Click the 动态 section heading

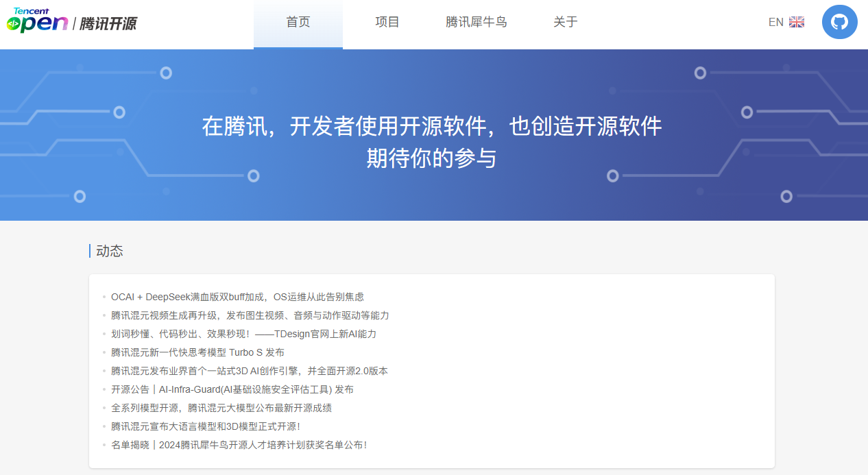click(110, 251)
